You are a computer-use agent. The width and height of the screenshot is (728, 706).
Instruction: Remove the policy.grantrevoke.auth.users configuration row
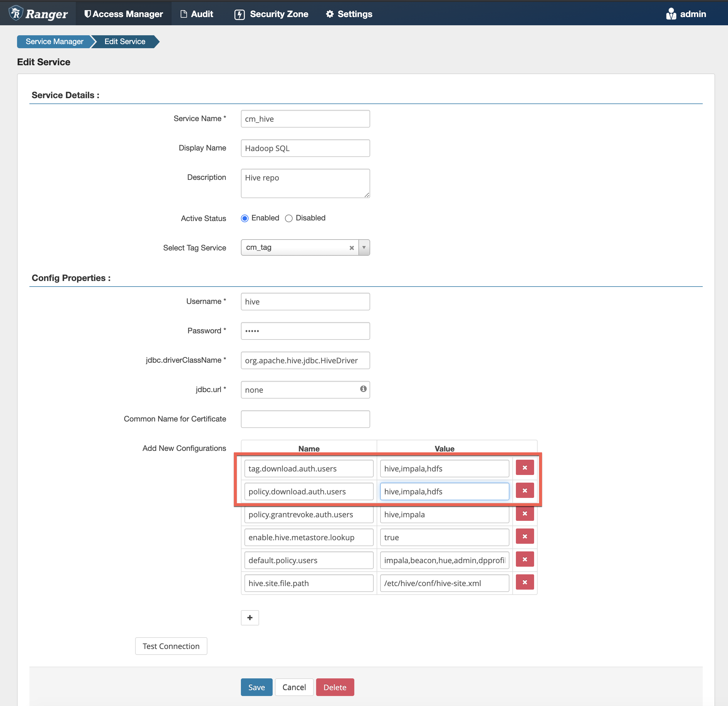[x=524, y=513]
